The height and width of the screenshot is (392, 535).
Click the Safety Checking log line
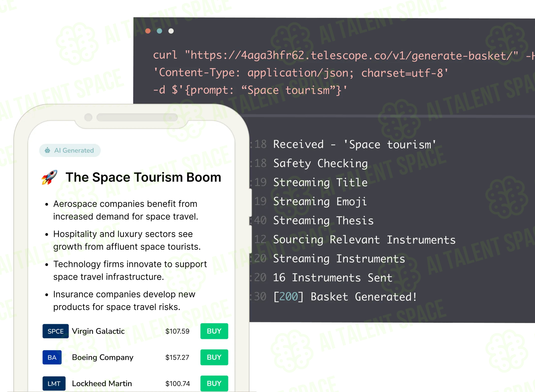click(x=320, y=163)
